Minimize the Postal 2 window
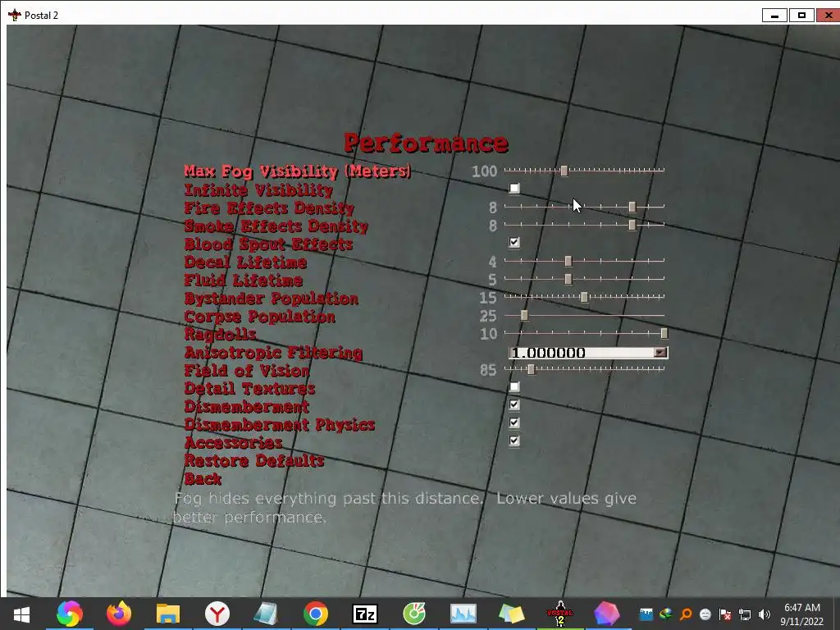This screenshot has width=840, height=630. point(774,15)
